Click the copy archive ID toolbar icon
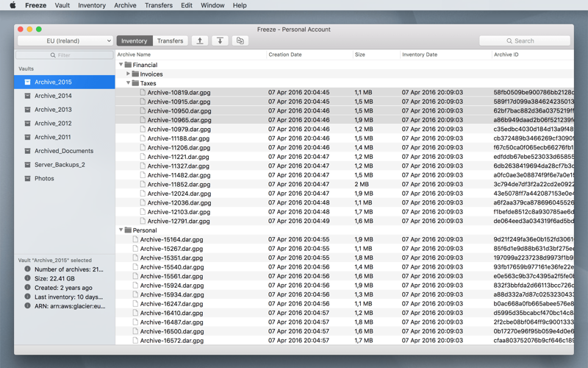The image size is (588, 368). coord(240,40)
